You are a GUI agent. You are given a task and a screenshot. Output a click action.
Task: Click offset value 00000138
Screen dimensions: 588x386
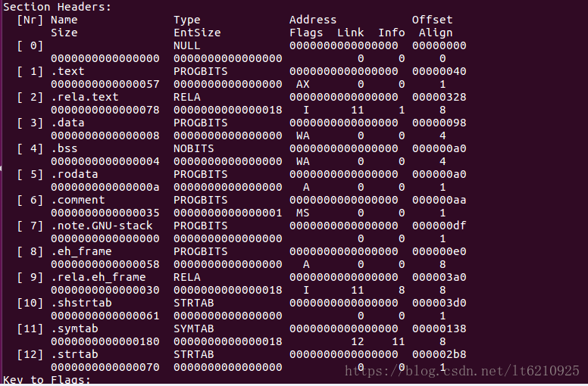(x=439, y=328)
